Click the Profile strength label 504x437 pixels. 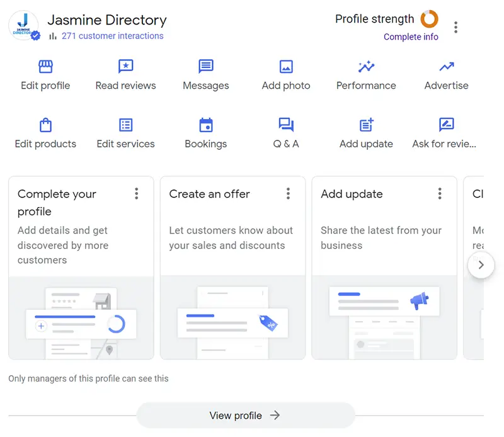tap(374, 19)
